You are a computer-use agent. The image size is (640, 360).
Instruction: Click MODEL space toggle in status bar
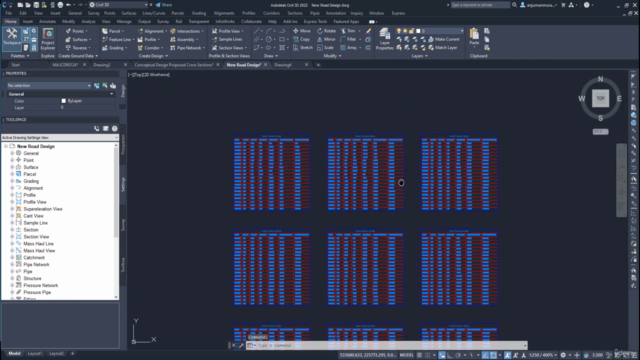pyautogui.click(x=407, y=355)
